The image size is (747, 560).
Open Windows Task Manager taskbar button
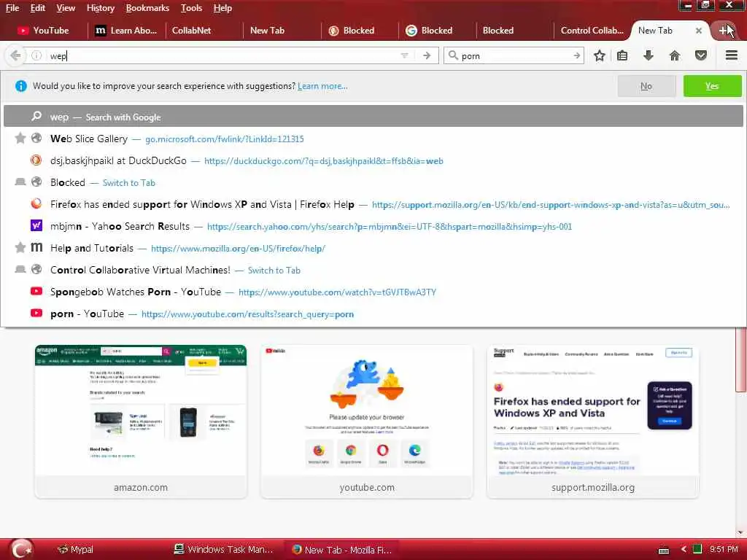225,550
